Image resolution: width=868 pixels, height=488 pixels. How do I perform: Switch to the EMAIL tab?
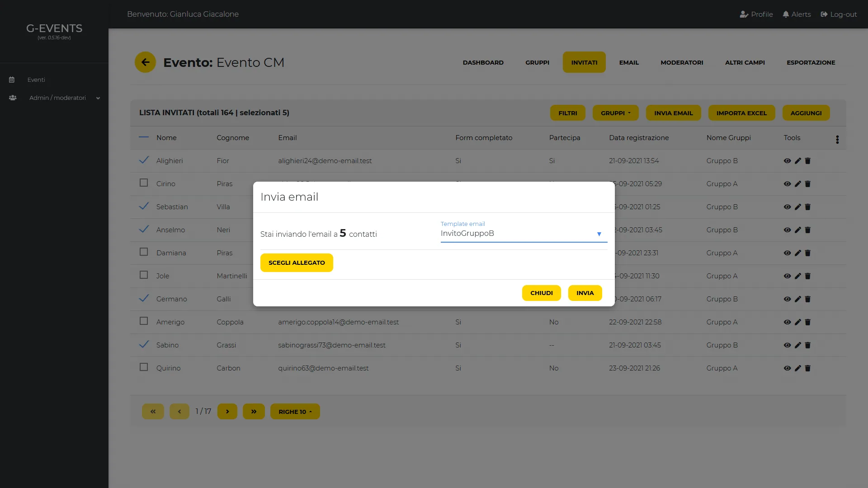[629, 62]
